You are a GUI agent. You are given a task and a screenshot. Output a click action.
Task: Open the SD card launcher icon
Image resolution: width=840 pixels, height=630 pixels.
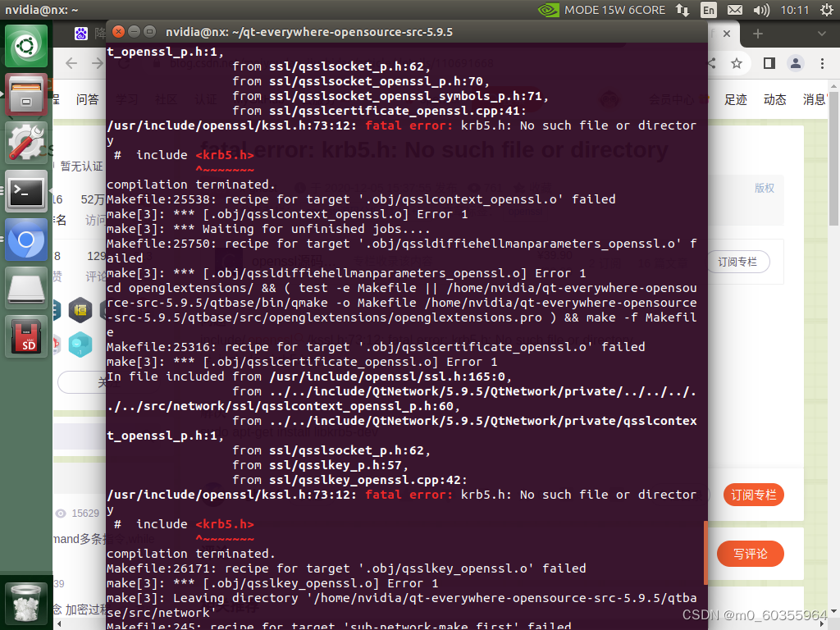pos(25,336)
